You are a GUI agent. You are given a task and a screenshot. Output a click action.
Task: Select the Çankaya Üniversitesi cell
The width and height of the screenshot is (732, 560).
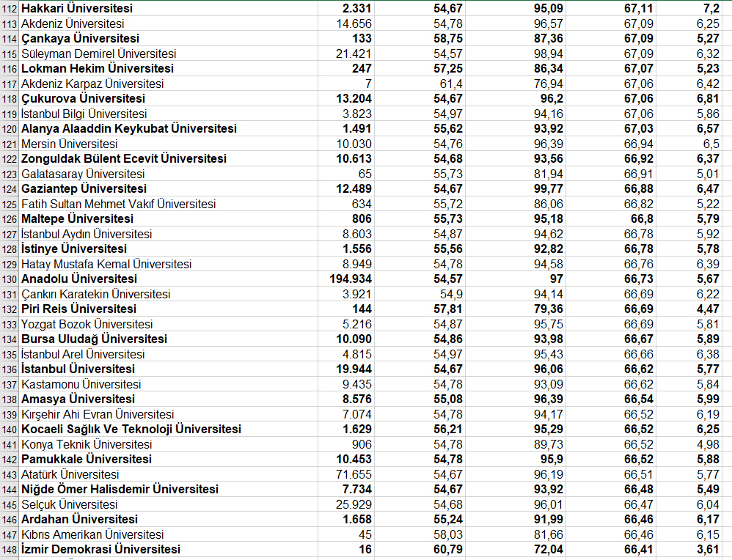[x=168, y=38]
